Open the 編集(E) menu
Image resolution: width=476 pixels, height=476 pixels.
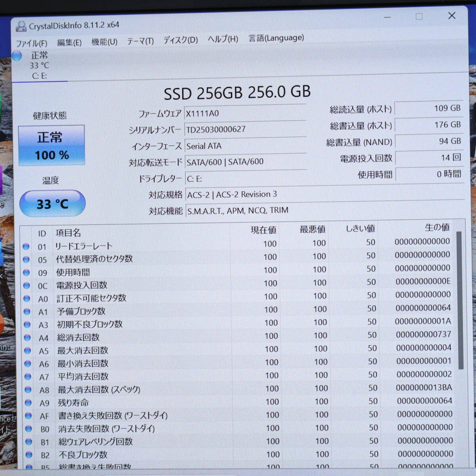tap(69, 42)
